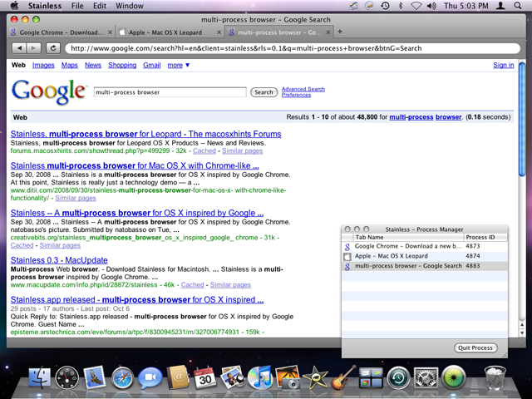Open the macosxhints Forums result link
This screenshot has width=532, height=399.
pyautogui.click(x=146, y=134)
